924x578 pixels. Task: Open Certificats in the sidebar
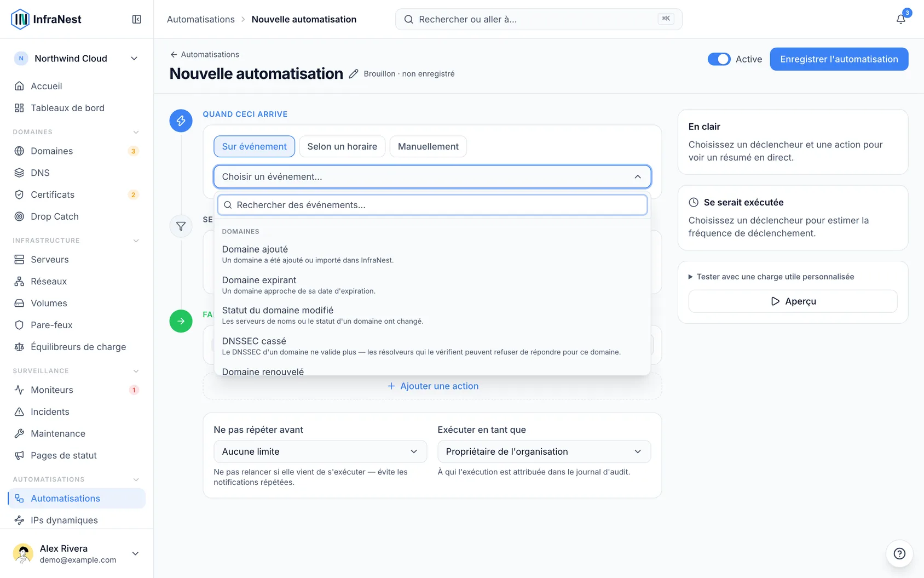(x=77, y=194)
